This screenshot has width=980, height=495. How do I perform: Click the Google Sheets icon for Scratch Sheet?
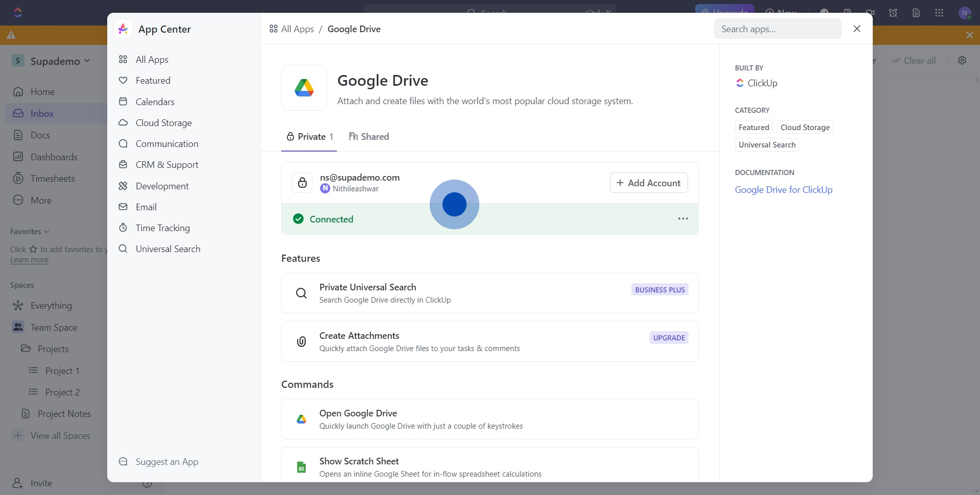tap(302, 467)
